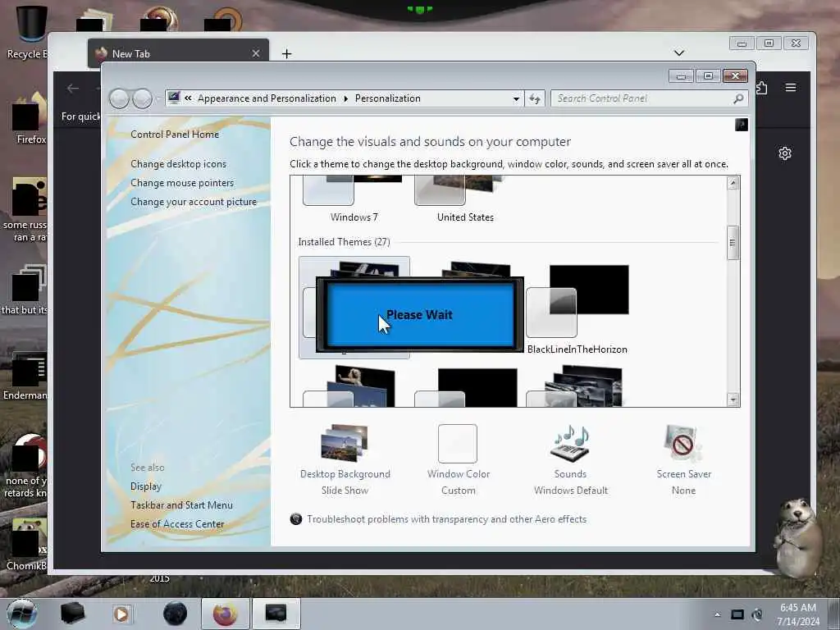Screen dimensions: 840x630
Task: Click the media player taskbar icon
Action: [x=121, y=614]
